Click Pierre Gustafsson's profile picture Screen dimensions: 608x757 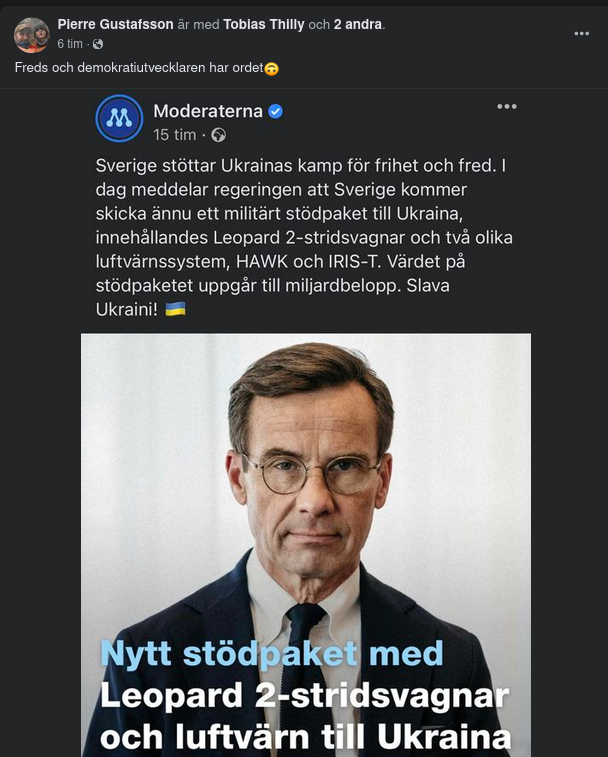click(x=31, y=34)
